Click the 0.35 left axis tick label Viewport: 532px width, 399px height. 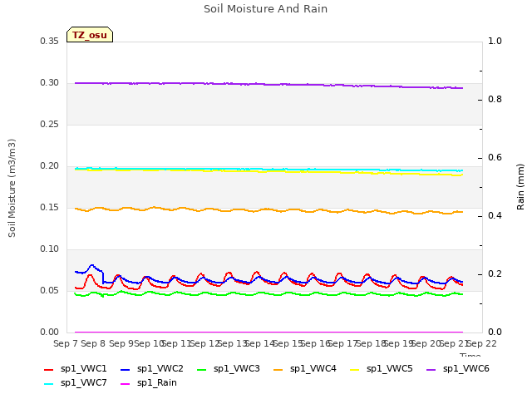tap(50, 41)
